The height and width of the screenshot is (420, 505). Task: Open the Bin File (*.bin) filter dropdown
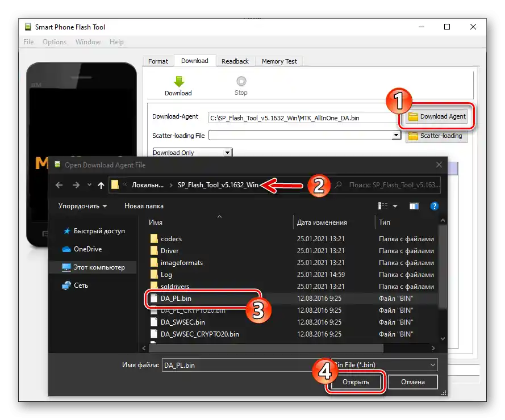click(x=432, y=365)
